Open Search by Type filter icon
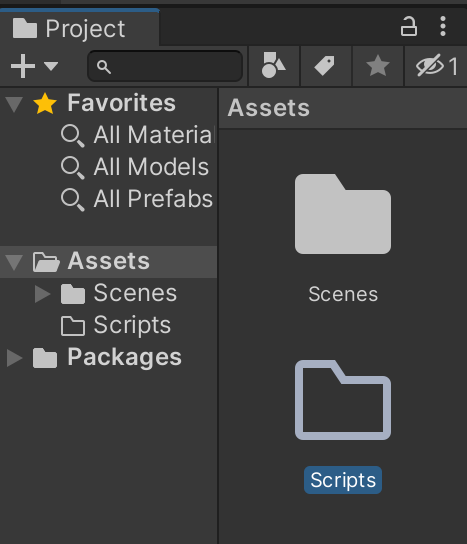Screen dimensions: 467x544 point(274,65)
